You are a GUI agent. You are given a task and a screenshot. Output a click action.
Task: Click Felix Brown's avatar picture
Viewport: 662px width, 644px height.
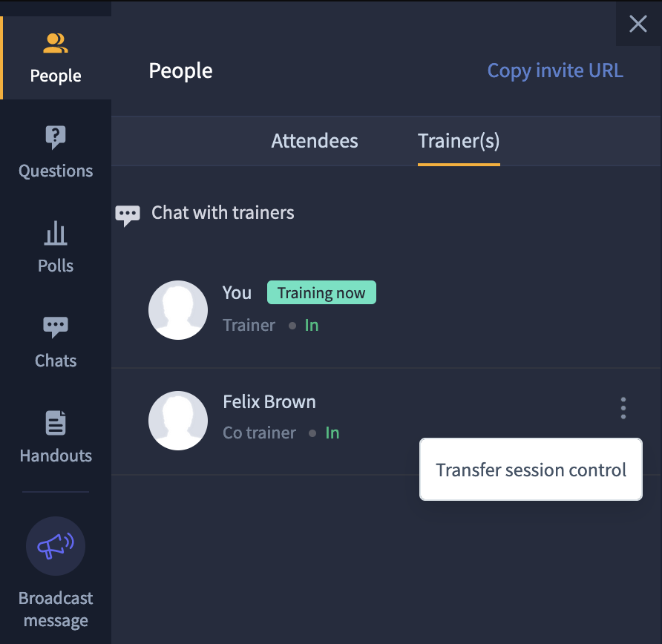(177, 421)
